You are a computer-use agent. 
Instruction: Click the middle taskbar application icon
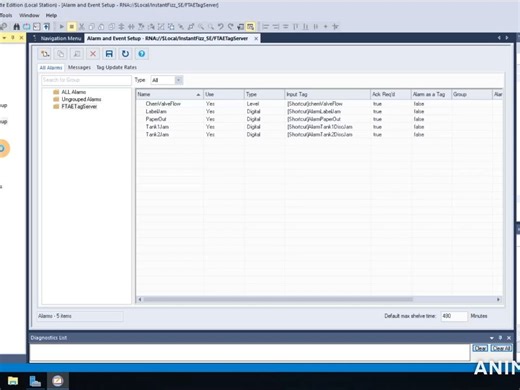35,381
